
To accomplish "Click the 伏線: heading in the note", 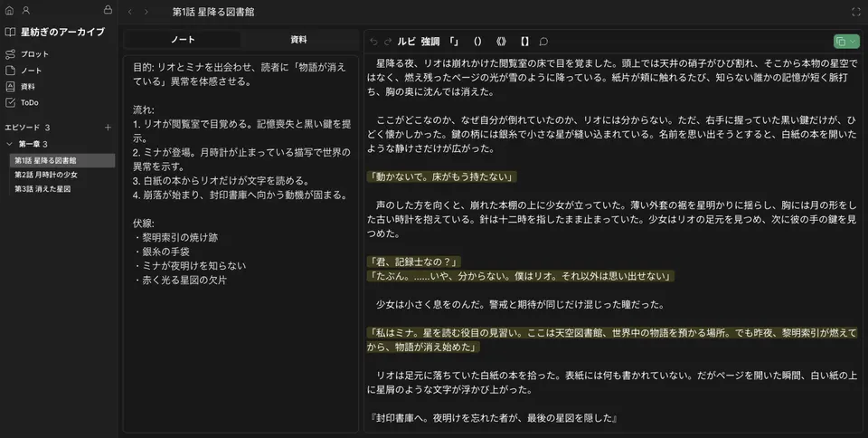I will tap(144, 224).
